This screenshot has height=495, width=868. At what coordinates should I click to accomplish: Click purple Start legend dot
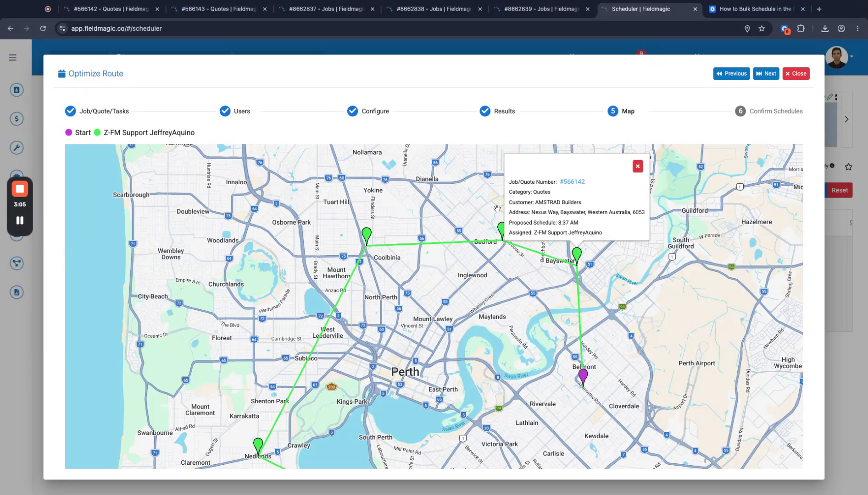69,132
